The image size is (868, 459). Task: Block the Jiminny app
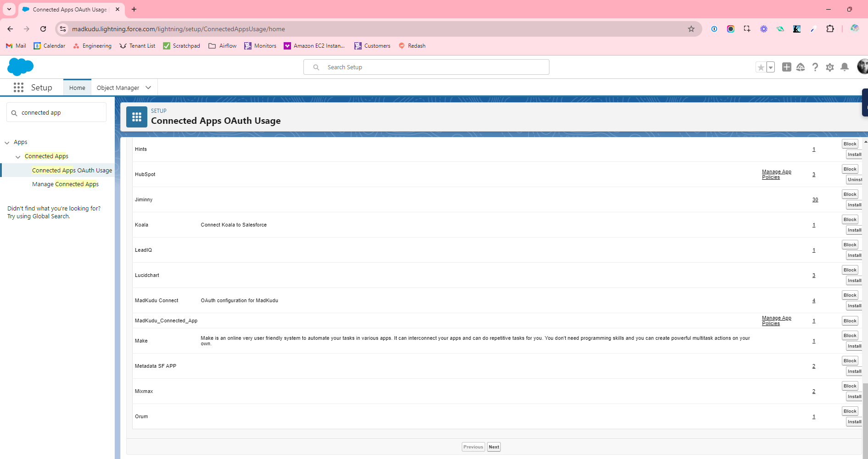click(x=850, y=194)
